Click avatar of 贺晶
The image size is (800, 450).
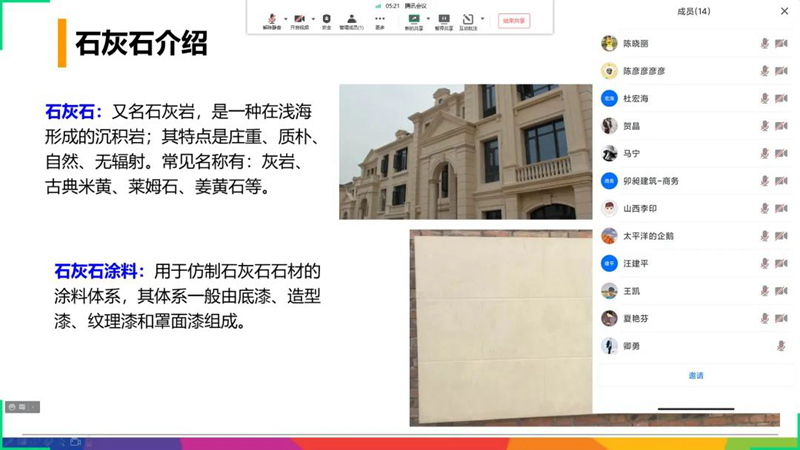point(609,126)
